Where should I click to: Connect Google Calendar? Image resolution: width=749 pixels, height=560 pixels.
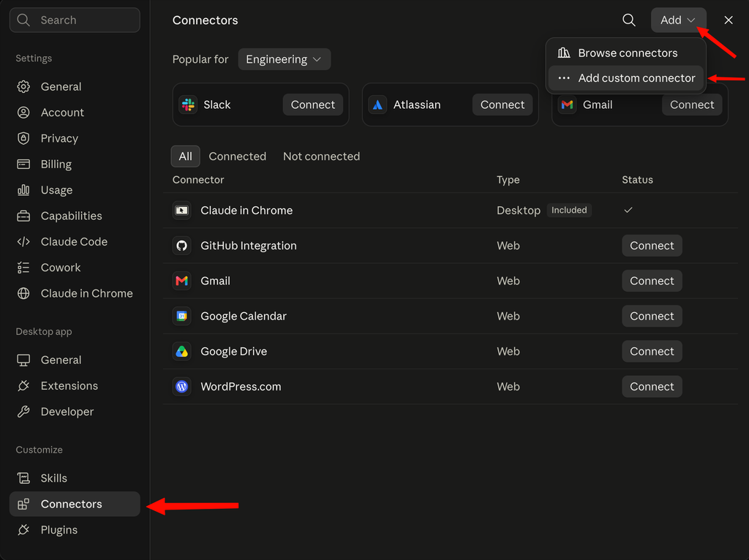pos(652,316)
